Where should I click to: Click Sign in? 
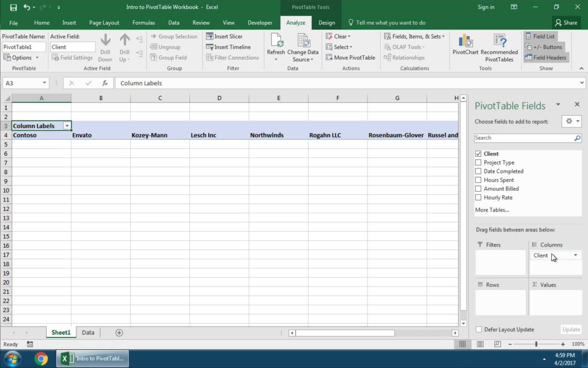[x=486, y=7]
